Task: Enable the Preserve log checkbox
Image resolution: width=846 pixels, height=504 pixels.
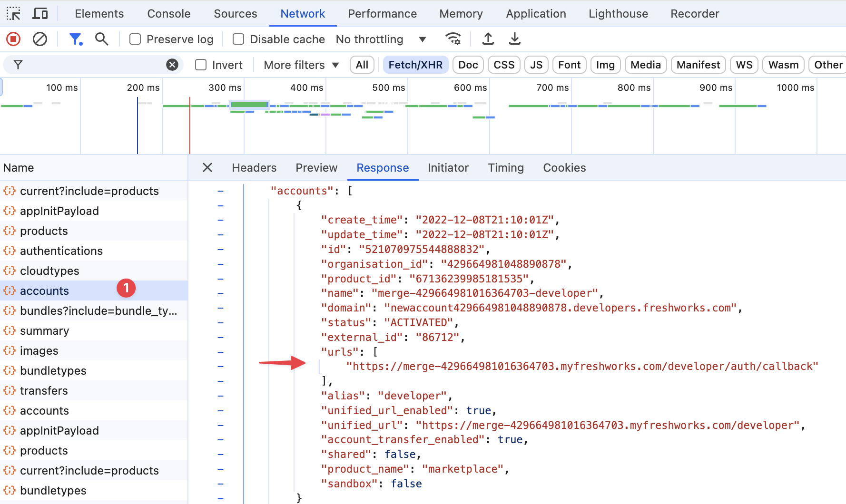Action: tap(136, 39)
